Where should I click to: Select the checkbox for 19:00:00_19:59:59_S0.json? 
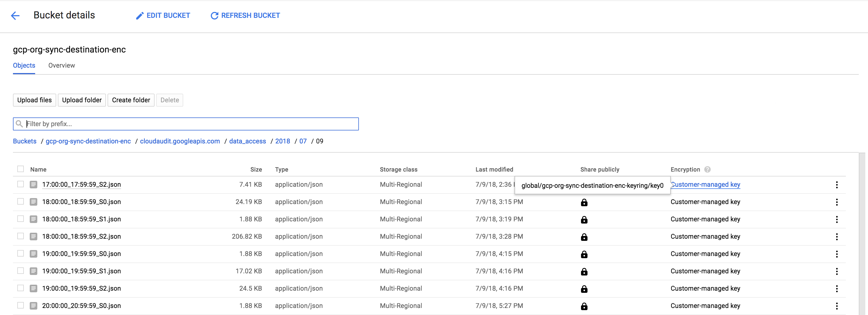[21, 254]
